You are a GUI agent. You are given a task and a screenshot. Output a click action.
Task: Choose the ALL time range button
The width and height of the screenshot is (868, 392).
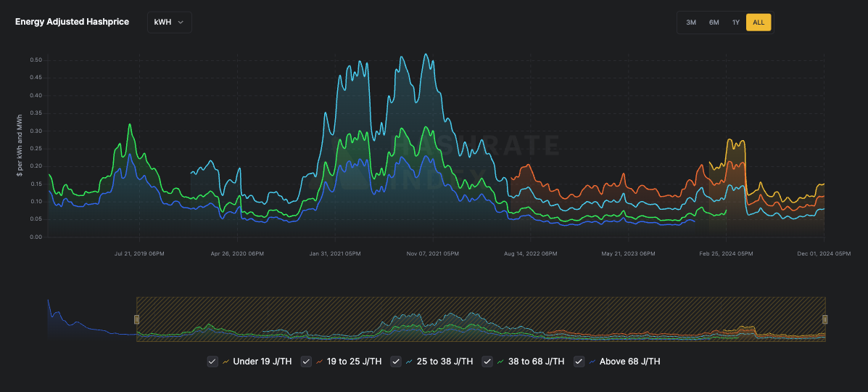click(759, 23)
